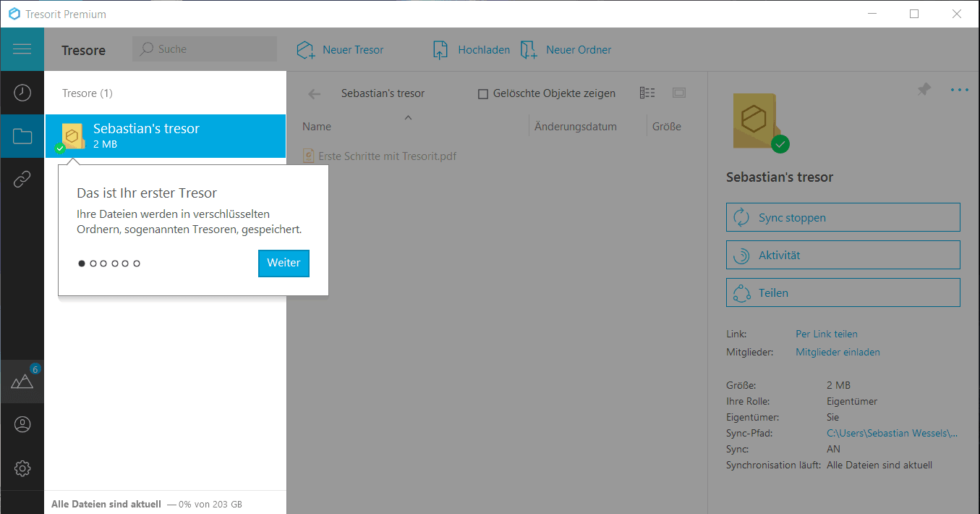
Task: Open the Sync-Pfad folder path link
Action: pos(892,433)
